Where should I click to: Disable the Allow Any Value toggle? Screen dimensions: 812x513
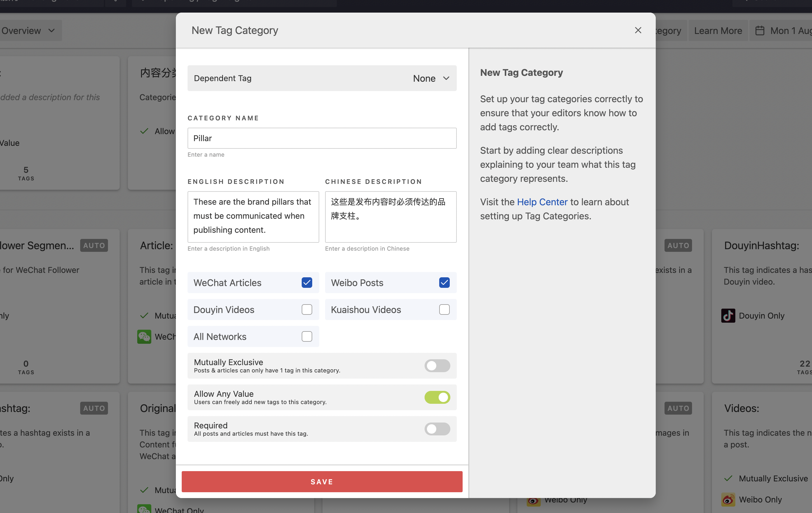coord(437,398)
